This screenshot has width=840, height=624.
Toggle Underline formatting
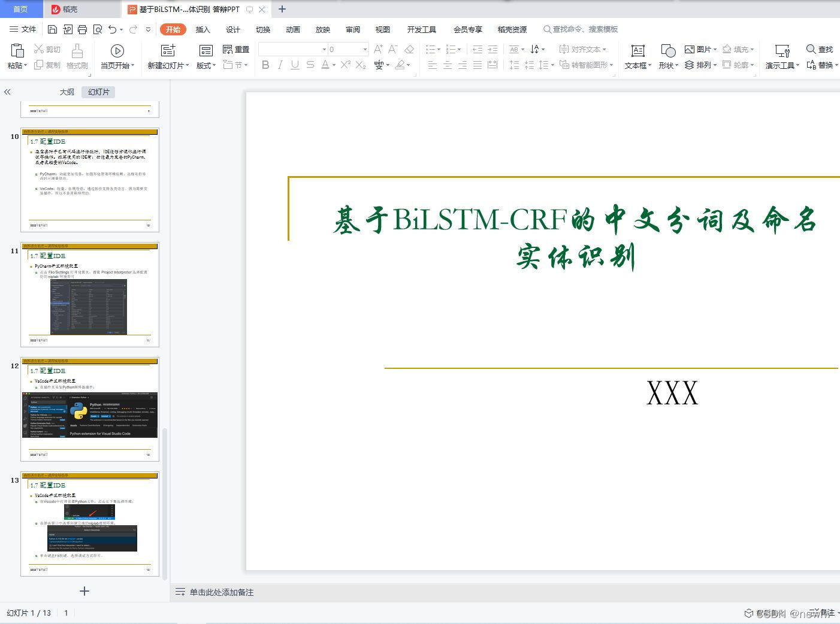tap(295, 65)
